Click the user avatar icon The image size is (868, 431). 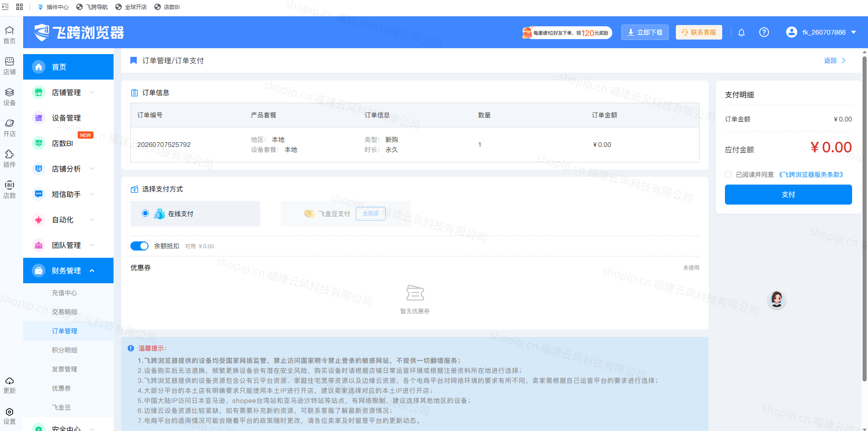[x=792, y=32]
